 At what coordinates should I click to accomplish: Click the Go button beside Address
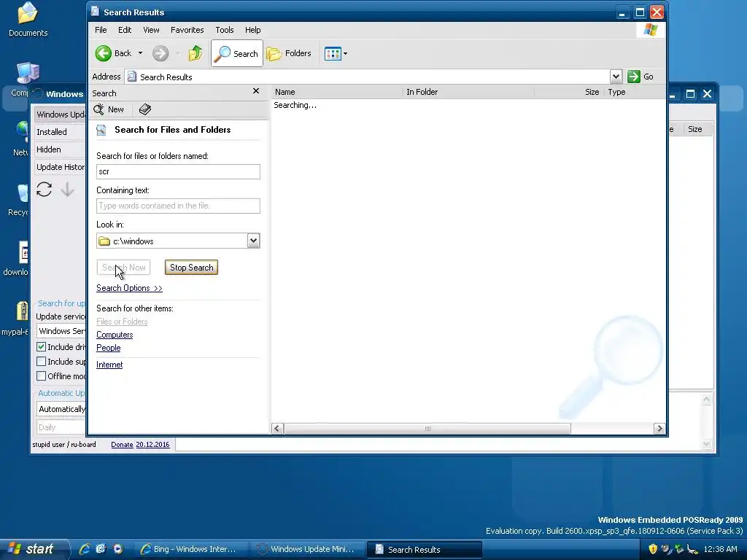(640, 76)
